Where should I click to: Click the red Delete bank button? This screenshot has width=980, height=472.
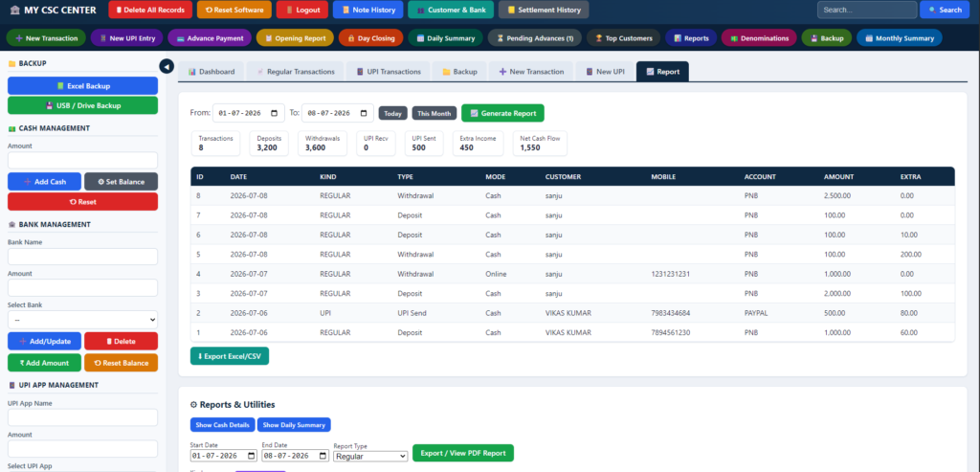click(121, 342)
